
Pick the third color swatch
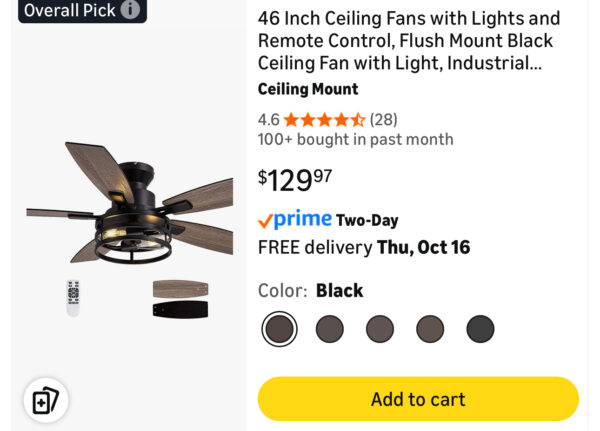[x=380, y=328]
